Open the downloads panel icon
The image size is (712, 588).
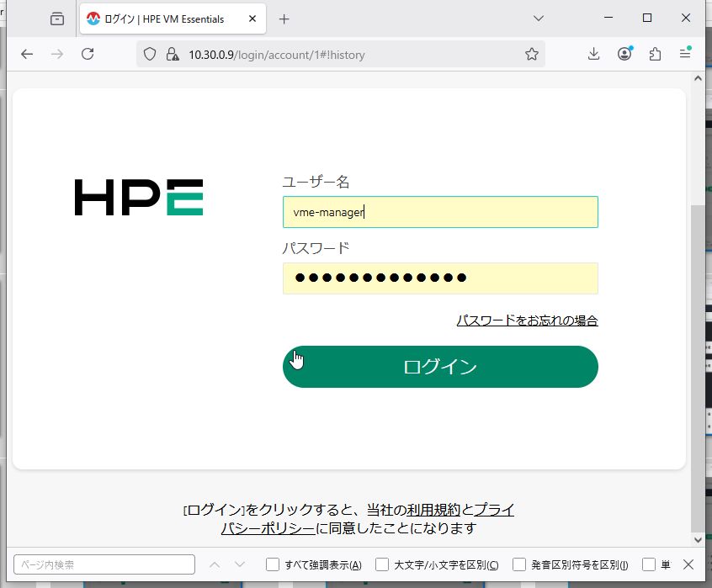coord(593,54)
